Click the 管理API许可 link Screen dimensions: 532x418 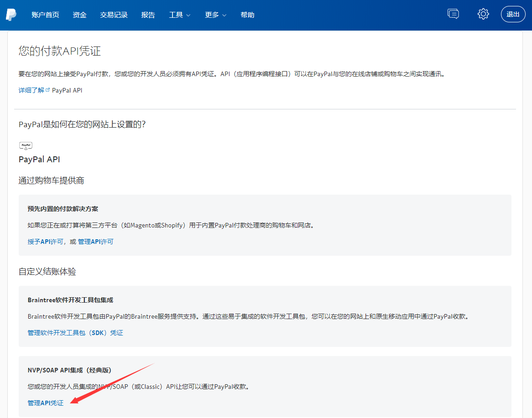coord(96,242)
